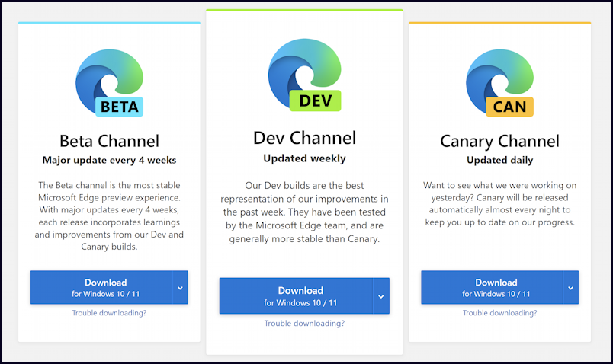
Task: Open Trouble downloading link under Canary
Action: point(499,313)
